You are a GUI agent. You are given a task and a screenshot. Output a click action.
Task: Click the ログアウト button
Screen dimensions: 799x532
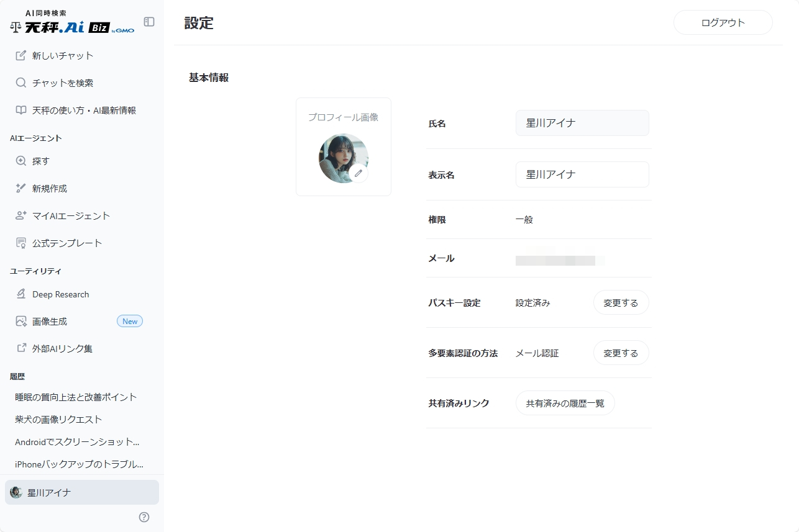click(x=723, y=22)
